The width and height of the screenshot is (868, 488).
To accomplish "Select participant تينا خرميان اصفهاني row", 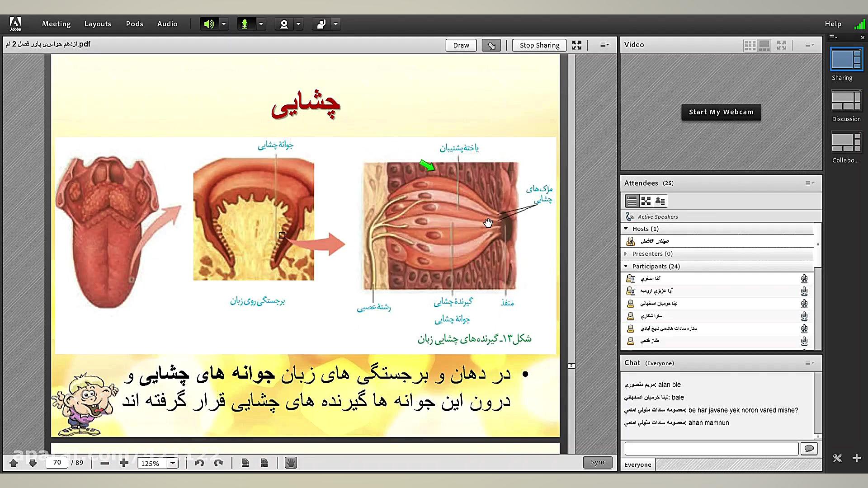I will (x=718, y=304).
